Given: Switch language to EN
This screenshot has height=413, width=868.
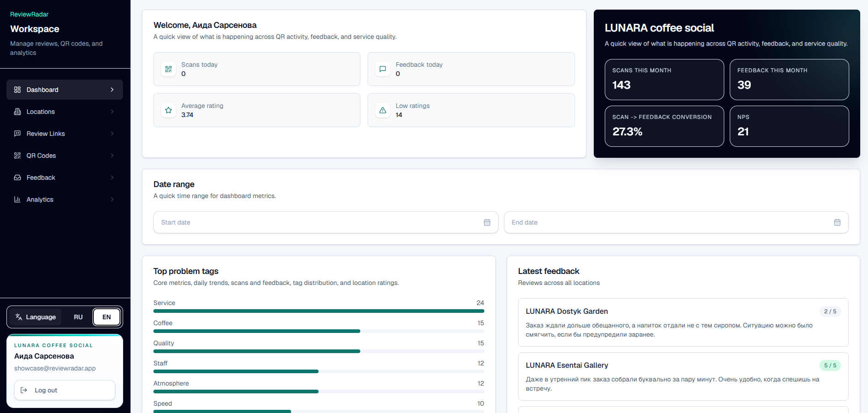Looking at the screenshot, I should click(x=107, y=317).
